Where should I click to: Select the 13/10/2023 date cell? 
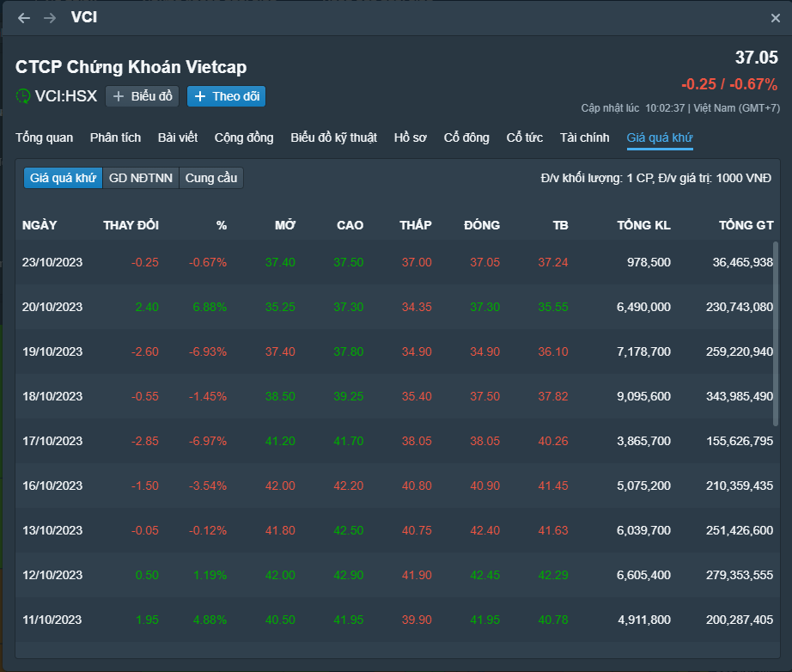[52, 530]
